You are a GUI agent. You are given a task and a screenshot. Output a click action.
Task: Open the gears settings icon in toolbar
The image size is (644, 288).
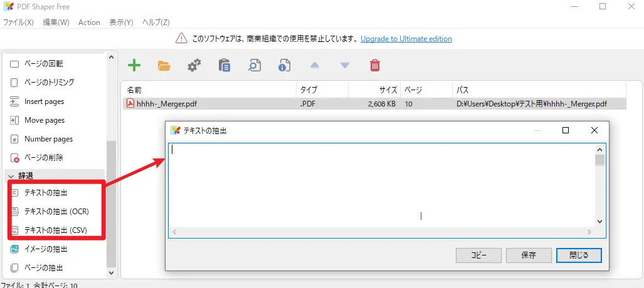[x=194, y=65]
